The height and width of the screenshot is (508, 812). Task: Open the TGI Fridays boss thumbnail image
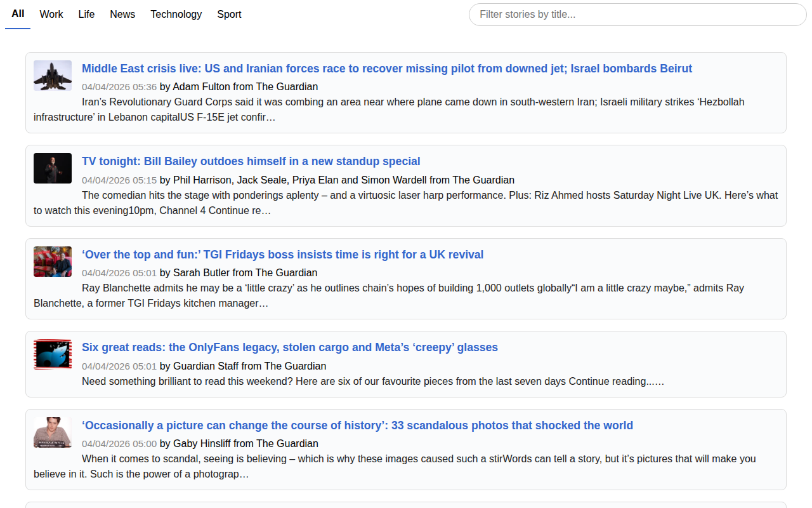(53, 262)
